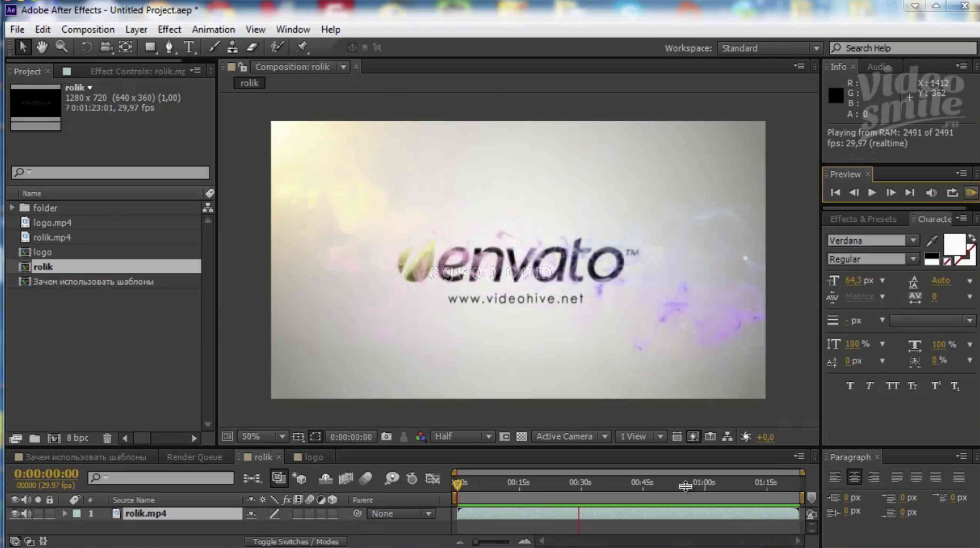The image size is (980, 548).
Task: Select the Zoom magnifier tool
Action: click(62, 47)
